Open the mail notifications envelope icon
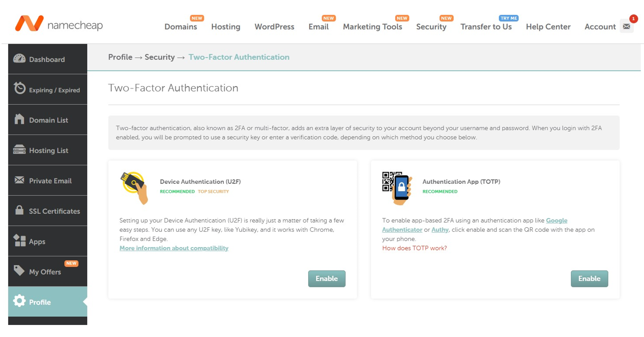 point(626,27)
